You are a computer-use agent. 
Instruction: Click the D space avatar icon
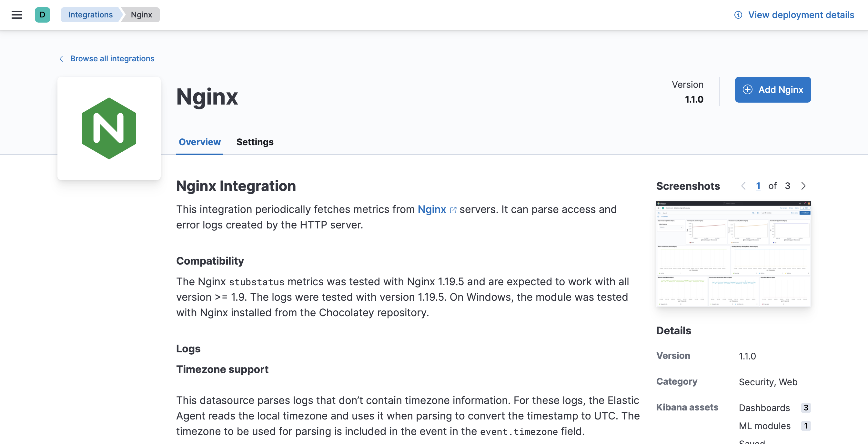(43, 15)
